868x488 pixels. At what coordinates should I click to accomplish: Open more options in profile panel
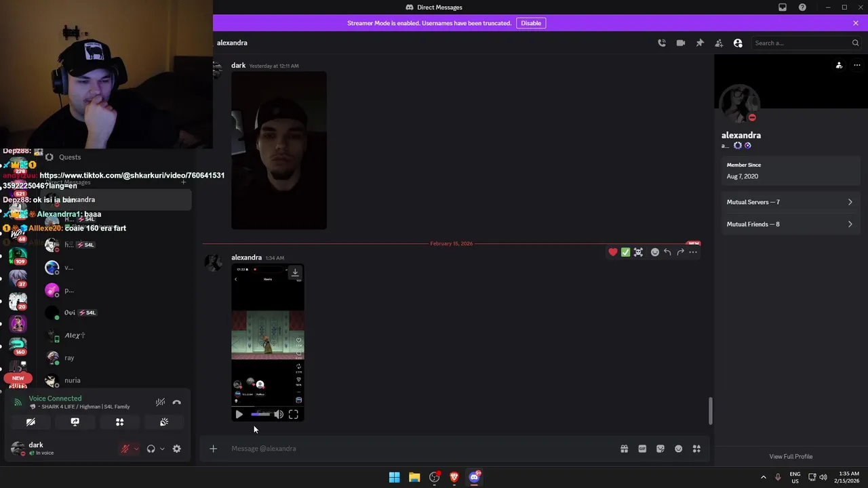(x=857, y=66)
